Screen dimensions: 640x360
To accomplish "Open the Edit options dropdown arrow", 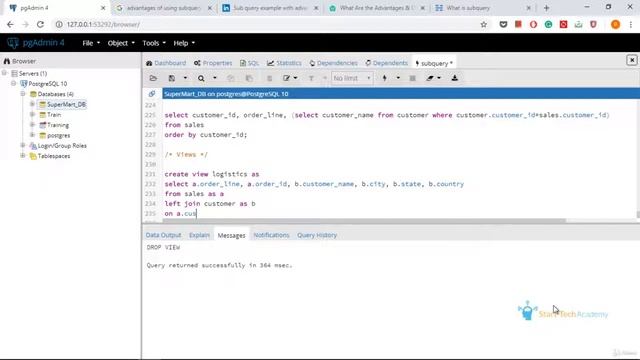I will [x=296, y=78].
